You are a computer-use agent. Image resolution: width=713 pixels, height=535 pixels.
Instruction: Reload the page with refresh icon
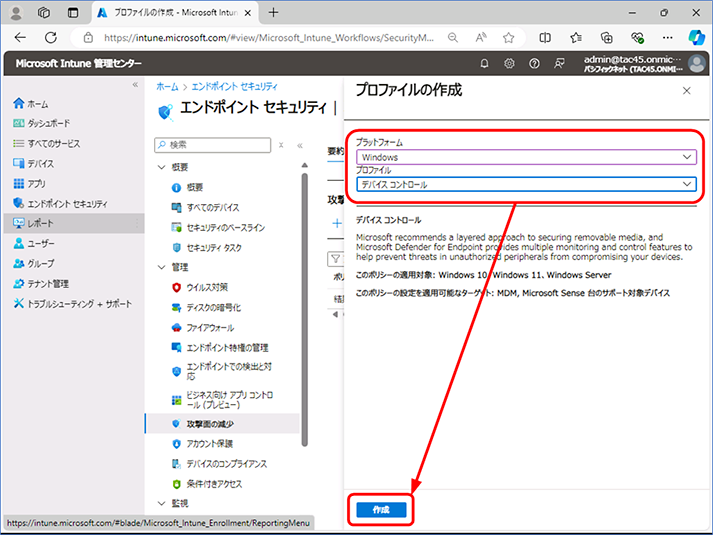(x=51, y=37)
